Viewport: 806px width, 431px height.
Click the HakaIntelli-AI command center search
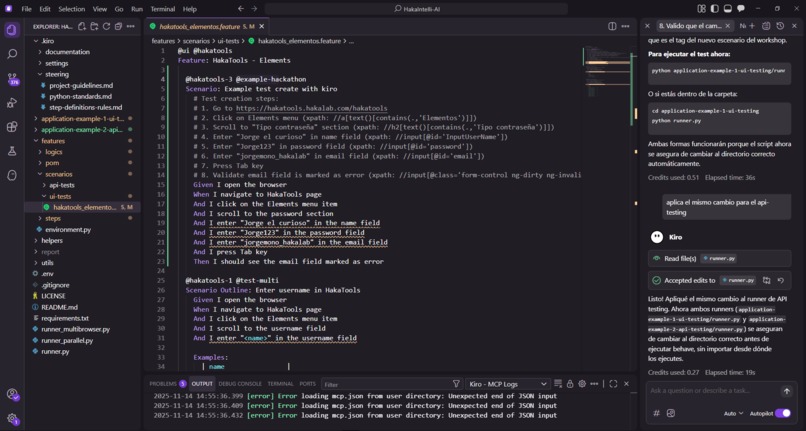pos(416,9)
